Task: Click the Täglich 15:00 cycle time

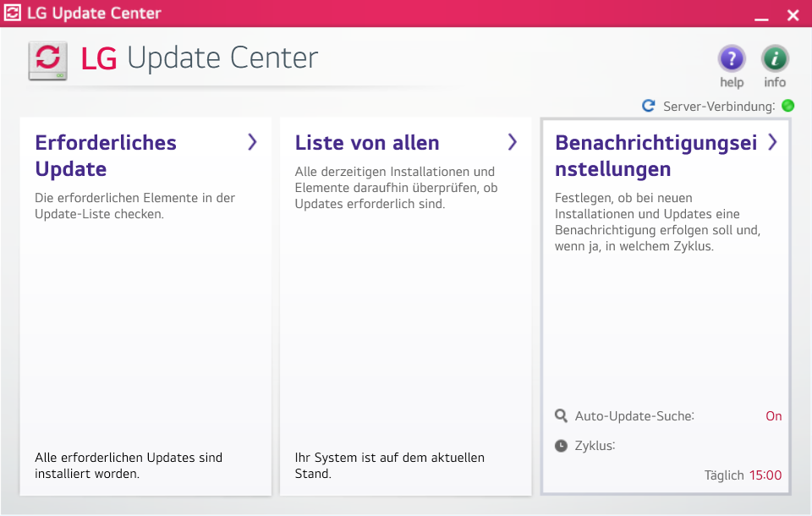Action: pyautogui.click(x=743, y=475)
